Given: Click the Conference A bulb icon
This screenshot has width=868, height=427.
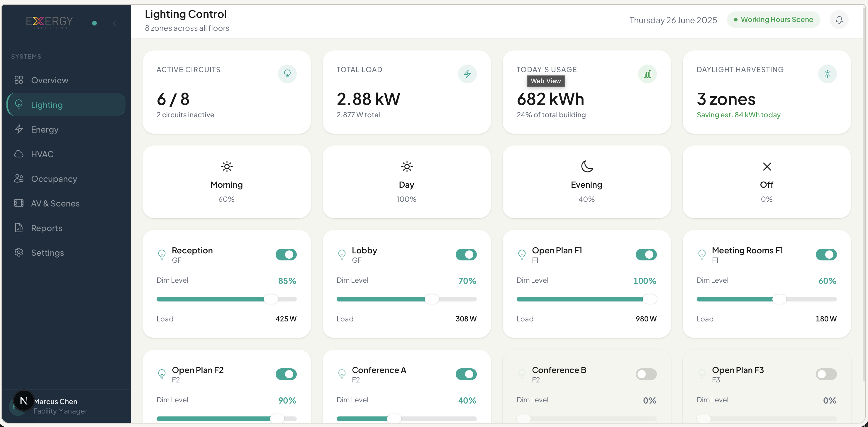Looking at the screenshot, I should (342, 374).
